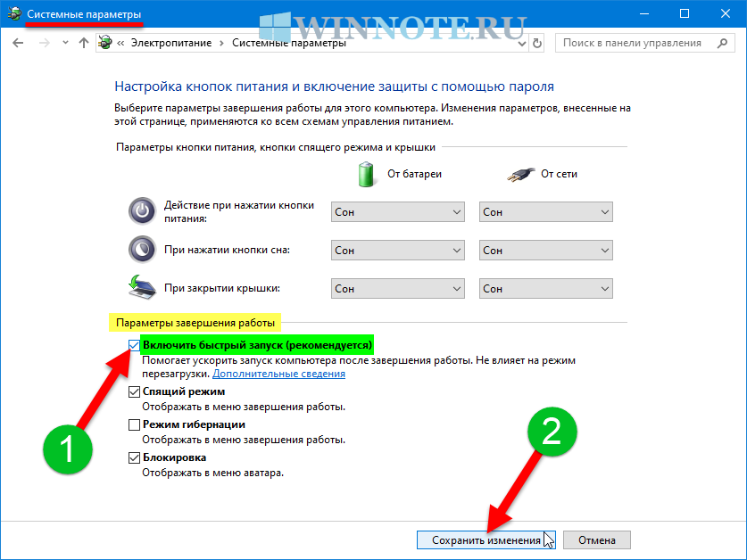Click the window title bar system icon
Screen dimensions: 747x560
coord(14,13)
